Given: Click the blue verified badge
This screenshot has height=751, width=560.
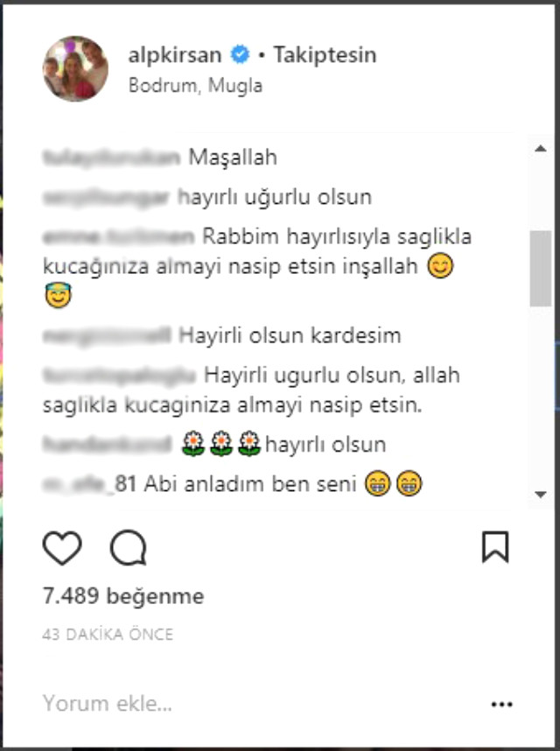Looking at the screenshot, I should click(x=241, y=54).
